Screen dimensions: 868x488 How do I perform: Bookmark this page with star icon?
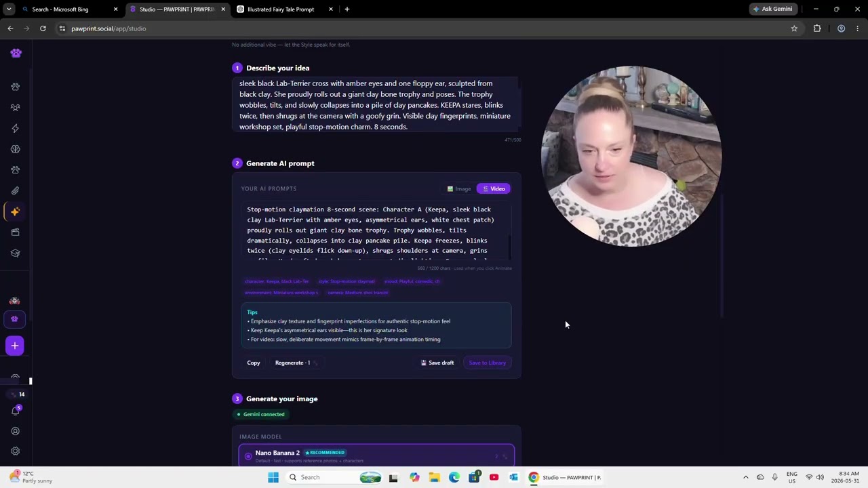(x=794, y=28)
